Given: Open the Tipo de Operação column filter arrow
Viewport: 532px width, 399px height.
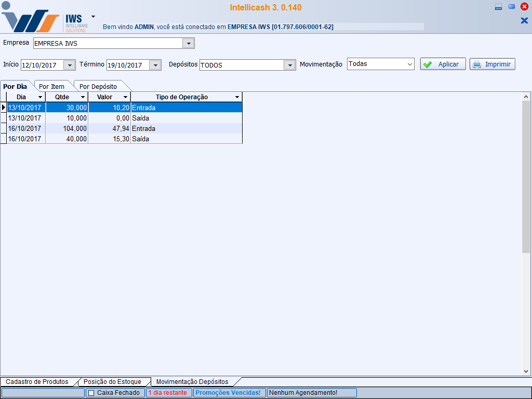Looking at the screenshot, I should coord(237,97).
